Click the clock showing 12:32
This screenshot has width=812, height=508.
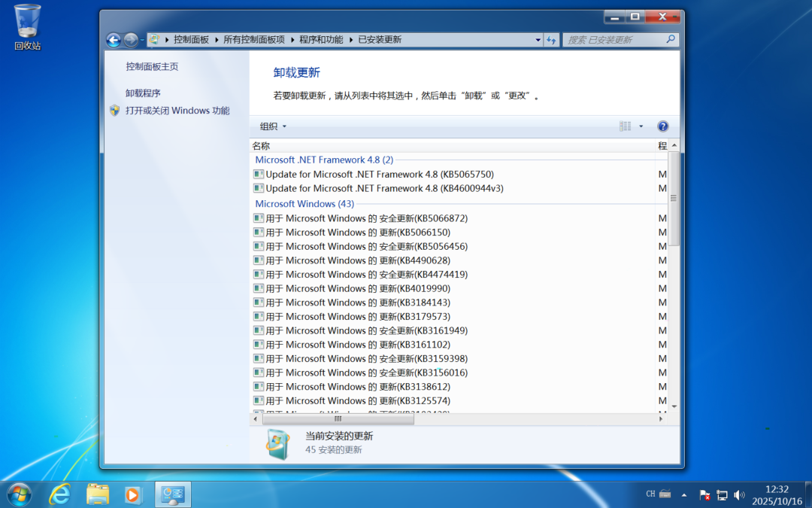777,495
